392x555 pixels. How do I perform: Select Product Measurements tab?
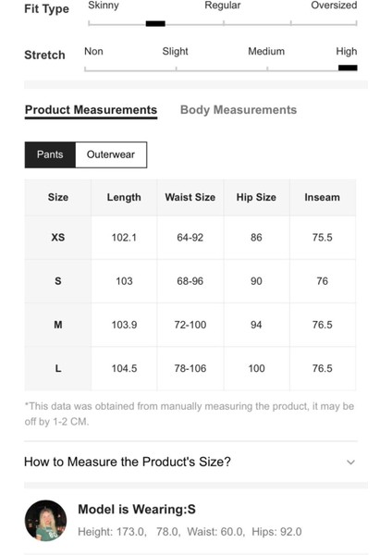click(91, 110)
